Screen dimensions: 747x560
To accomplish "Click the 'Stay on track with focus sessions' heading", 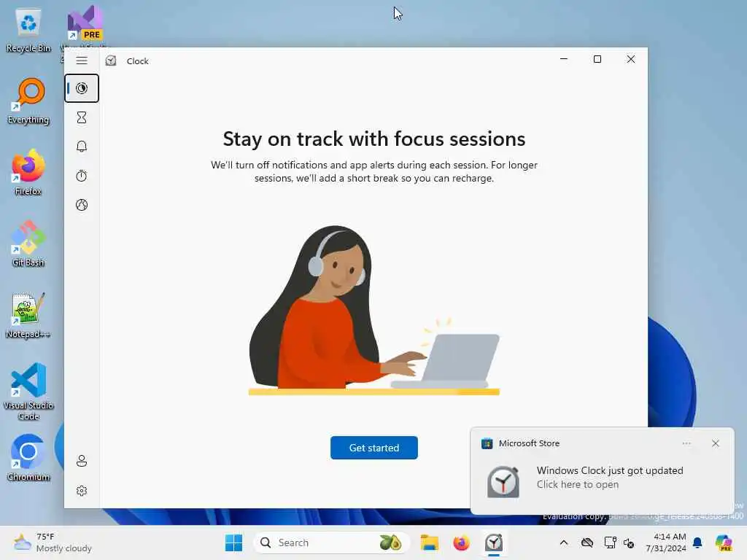I will coord(374,139).
